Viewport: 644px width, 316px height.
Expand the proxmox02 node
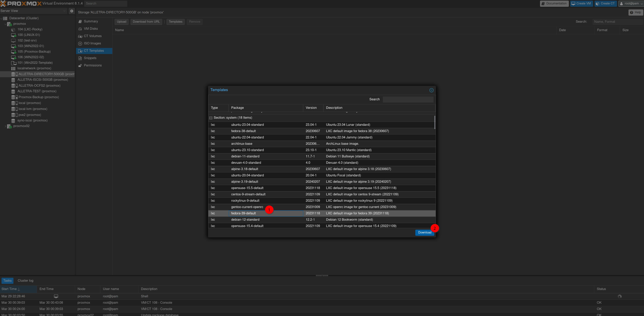[6, 126]
